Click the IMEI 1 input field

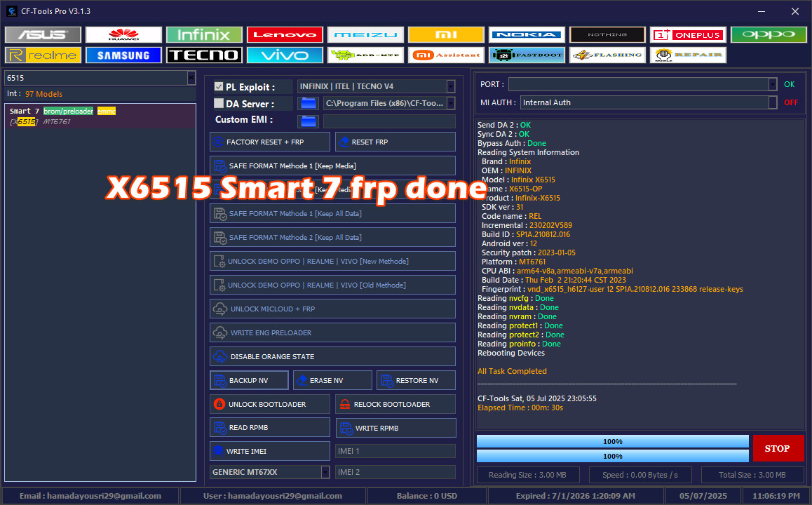395,451
